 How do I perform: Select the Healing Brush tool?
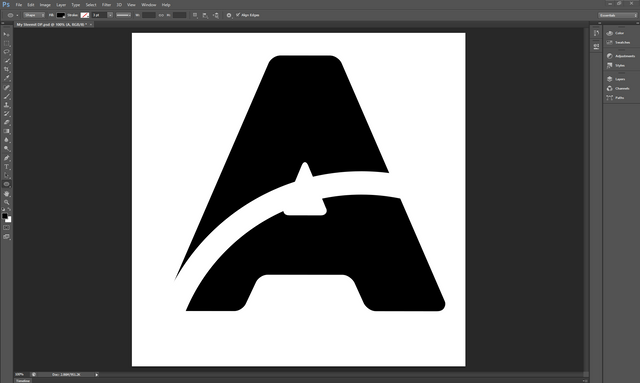(7, 87)
